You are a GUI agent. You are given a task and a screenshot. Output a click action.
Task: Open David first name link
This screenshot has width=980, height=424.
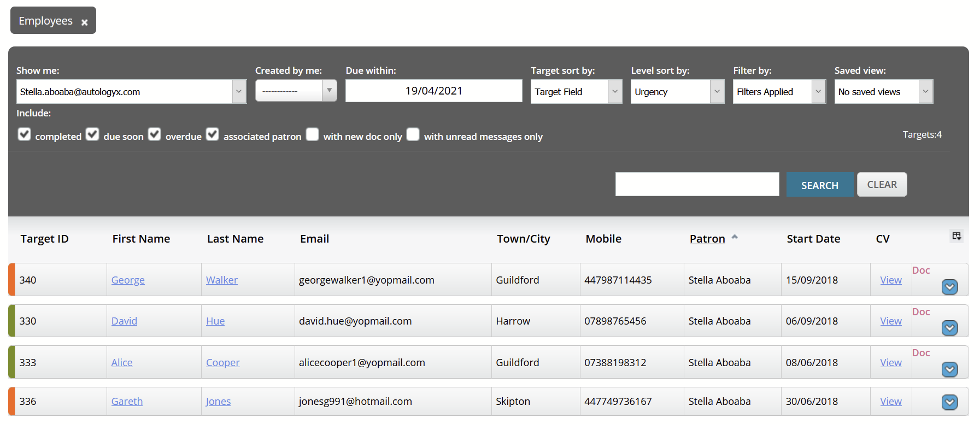point(124,321)
